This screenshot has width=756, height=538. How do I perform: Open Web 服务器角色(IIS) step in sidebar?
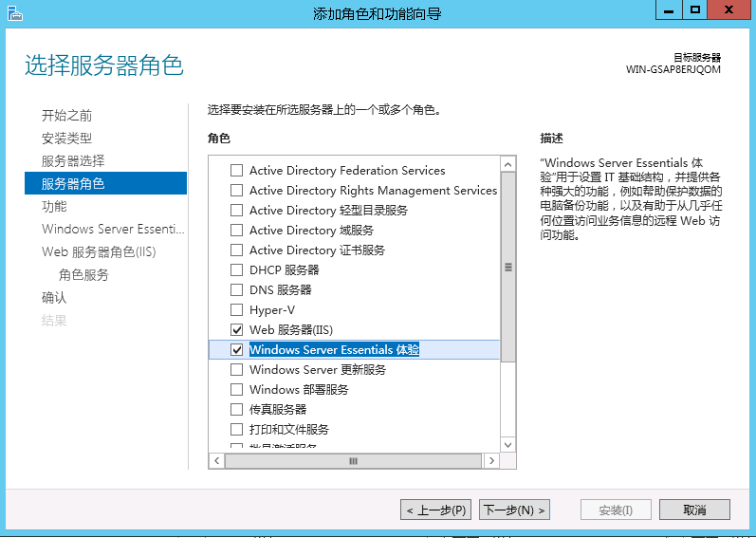[99, 251]
